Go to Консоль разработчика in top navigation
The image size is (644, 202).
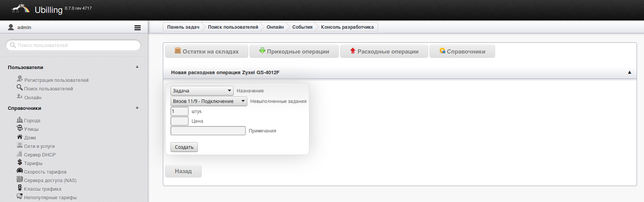pos(347,27)
